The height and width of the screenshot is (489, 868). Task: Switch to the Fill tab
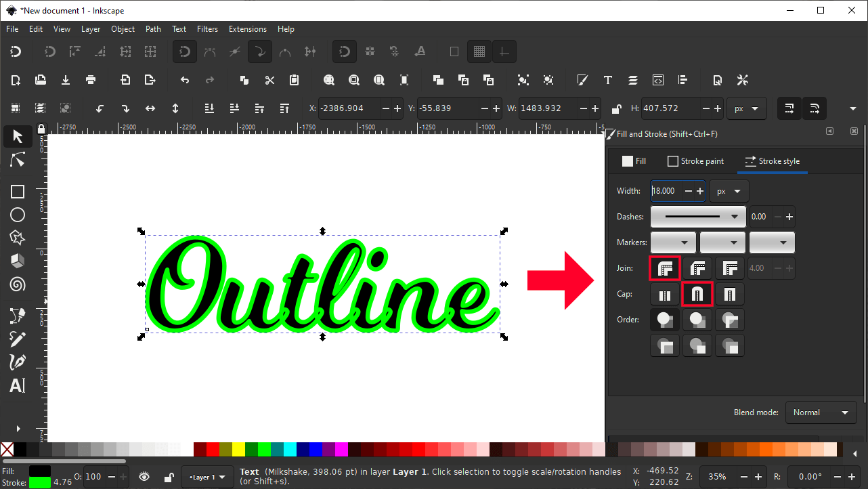[634, 161]
